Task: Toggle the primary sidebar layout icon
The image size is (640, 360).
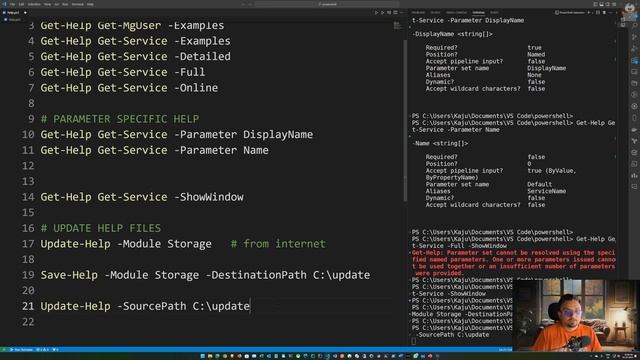Action: coord(595,4)
